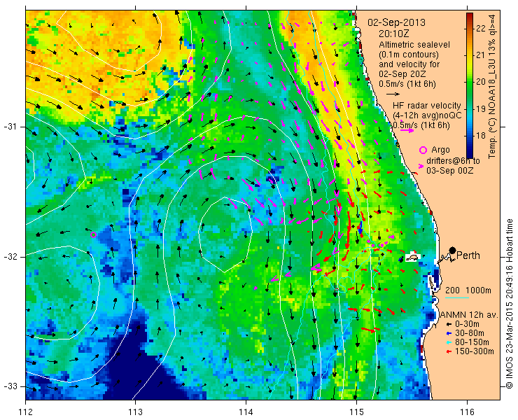Click the cyan 200 1000m isobath legend line

click(457, 298)
